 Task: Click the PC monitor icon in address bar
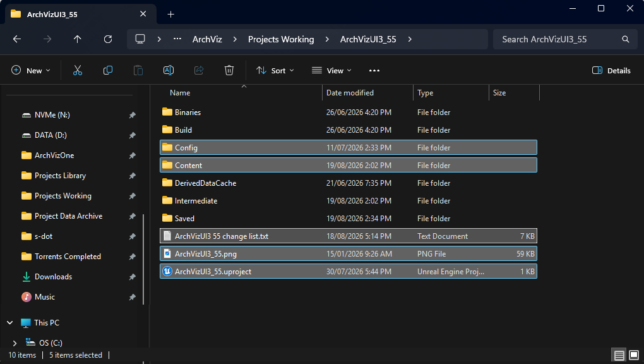[140, 39]
